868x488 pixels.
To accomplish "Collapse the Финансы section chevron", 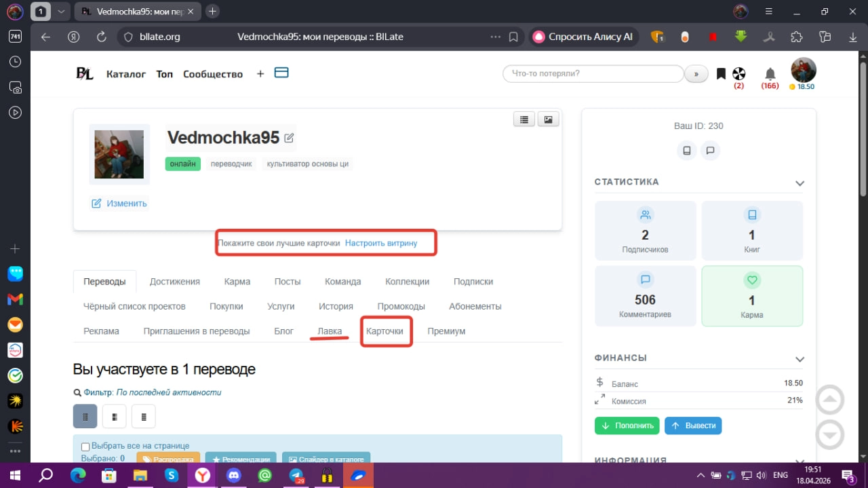I will pyautogui.click(x=800, y=359).
